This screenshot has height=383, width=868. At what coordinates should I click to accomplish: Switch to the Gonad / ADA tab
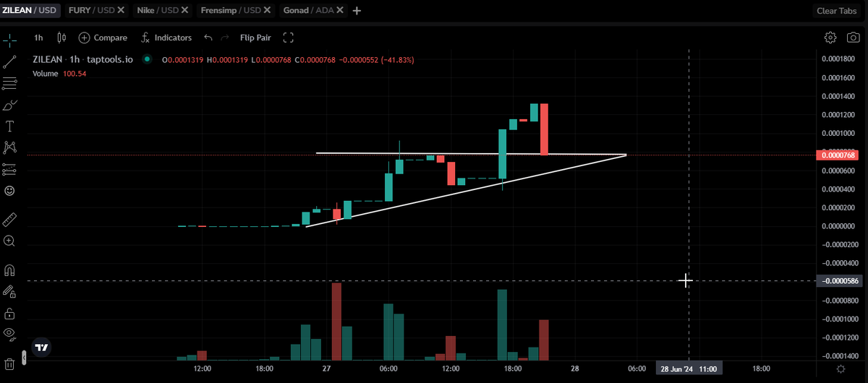point(308,11)
